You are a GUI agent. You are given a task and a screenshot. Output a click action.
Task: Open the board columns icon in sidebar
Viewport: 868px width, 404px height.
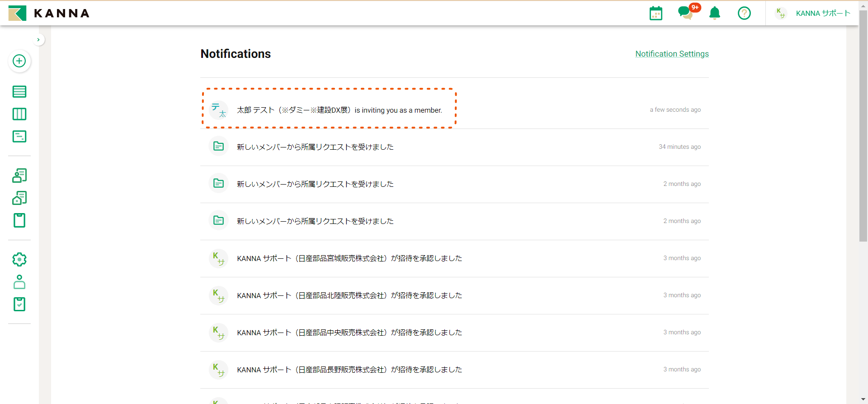tap(19, 114)
